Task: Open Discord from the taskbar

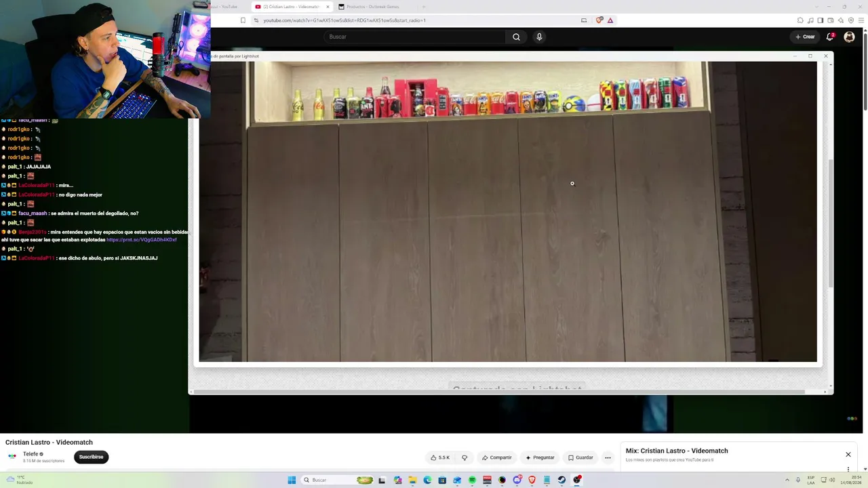Action: point(517,480)
